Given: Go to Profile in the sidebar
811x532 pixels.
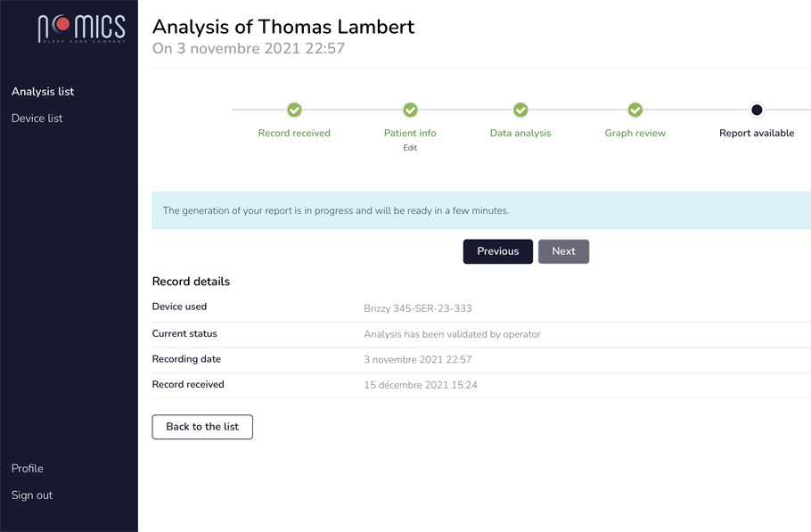Looking at the screenshot, I should pyautogui.click(x=28, y=469).
